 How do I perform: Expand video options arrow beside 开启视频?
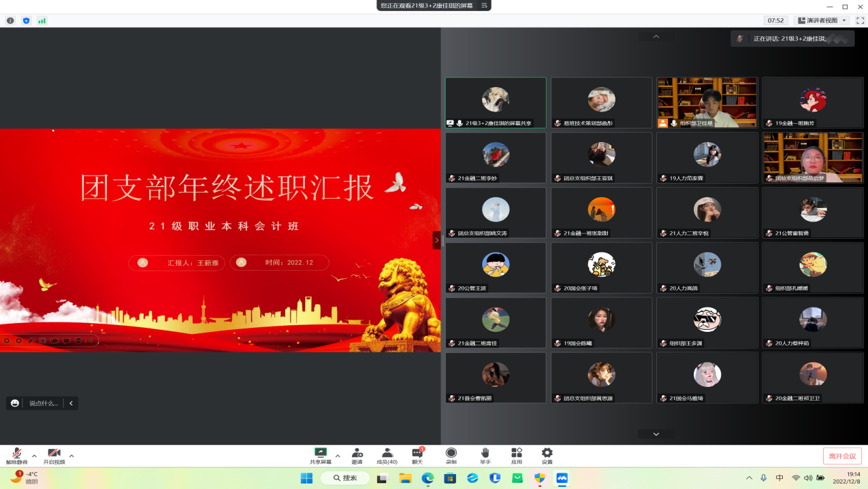tap(71, 456)
